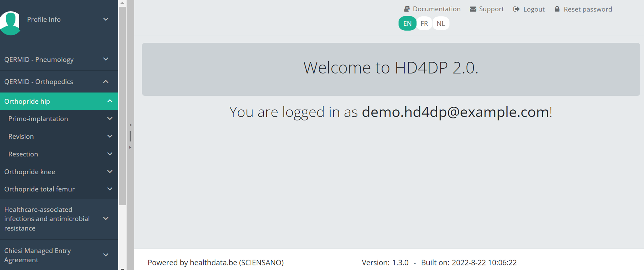
Task: Click the user profile avatar
Action: [10, 23]
